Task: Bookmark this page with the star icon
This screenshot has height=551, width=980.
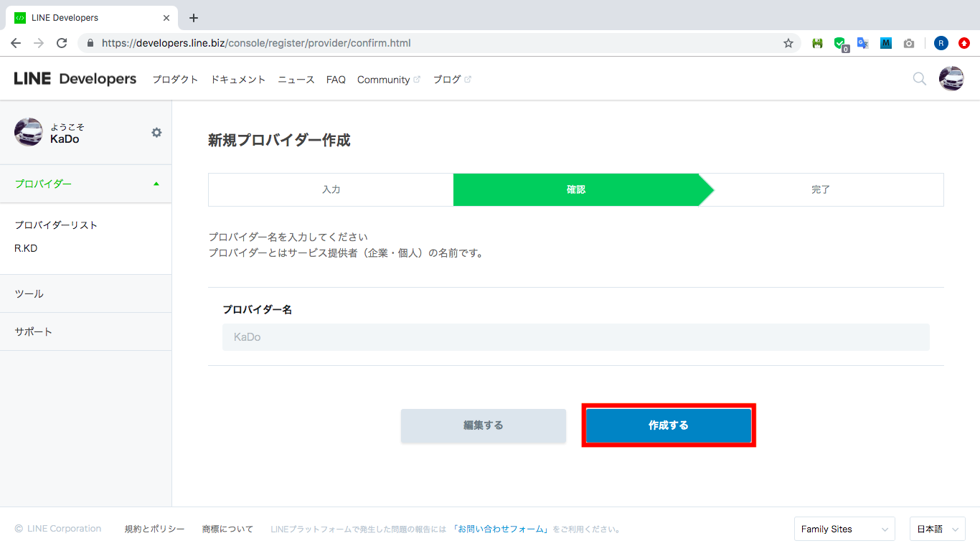Action: point(788,43)
